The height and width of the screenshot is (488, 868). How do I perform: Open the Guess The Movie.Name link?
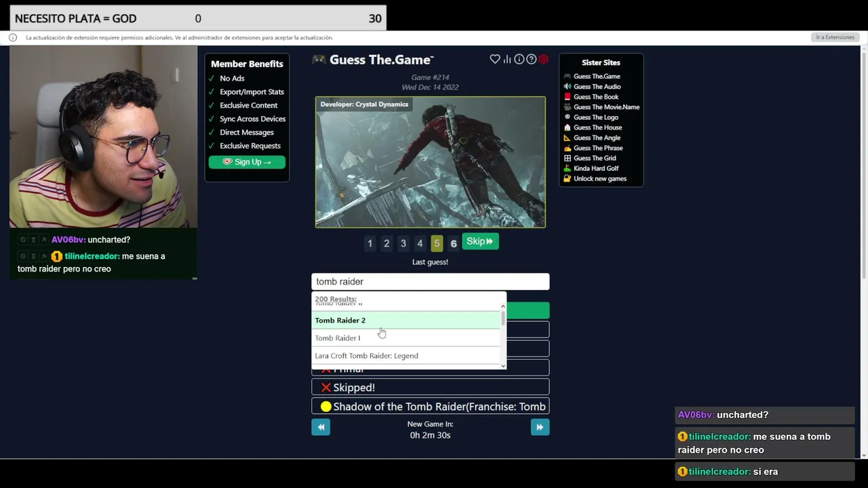coord(607,107)
